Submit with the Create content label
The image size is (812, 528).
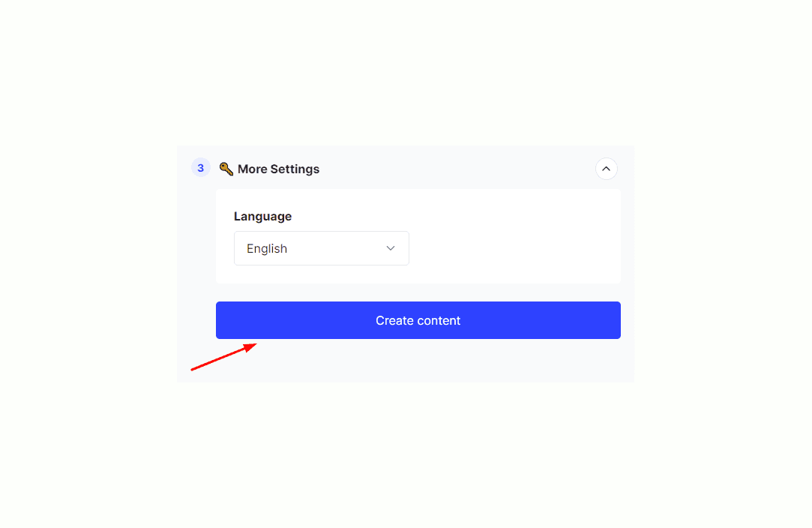point(418,320)
